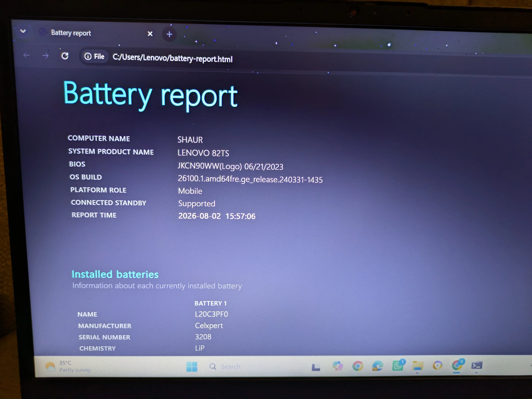This screenshot has width=532, height=399.
Task: Click the "SERIAL NUMBER" row label
Action: click(105, 337)
